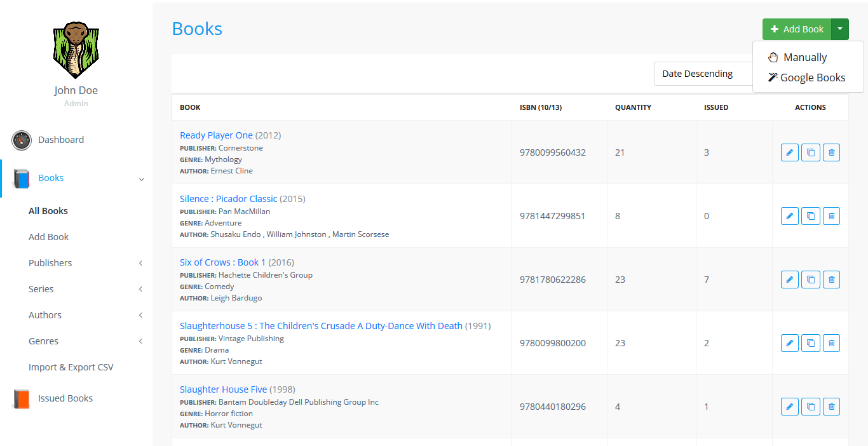
Task: Click the edit icon for Slaughterhouse 5 row
Action: pos(789,343)
